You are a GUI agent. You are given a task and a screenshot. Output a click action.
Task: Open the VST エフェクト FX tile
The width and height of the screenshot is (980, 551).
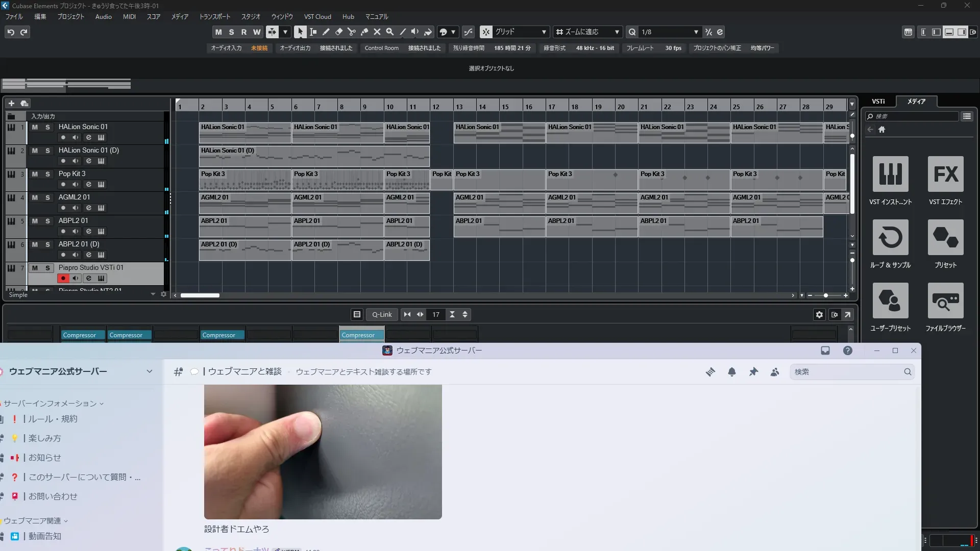point(945,174)
